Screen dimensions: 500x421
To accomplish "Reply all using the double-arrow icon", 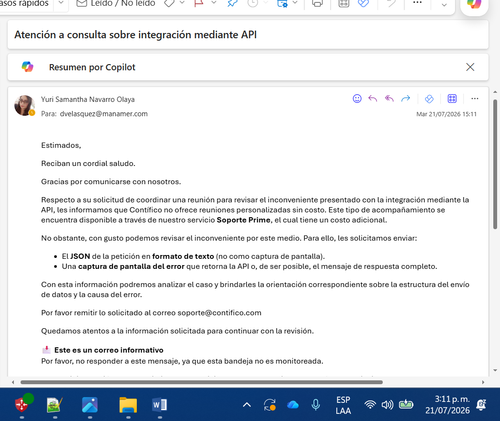I will pos(389,99).
